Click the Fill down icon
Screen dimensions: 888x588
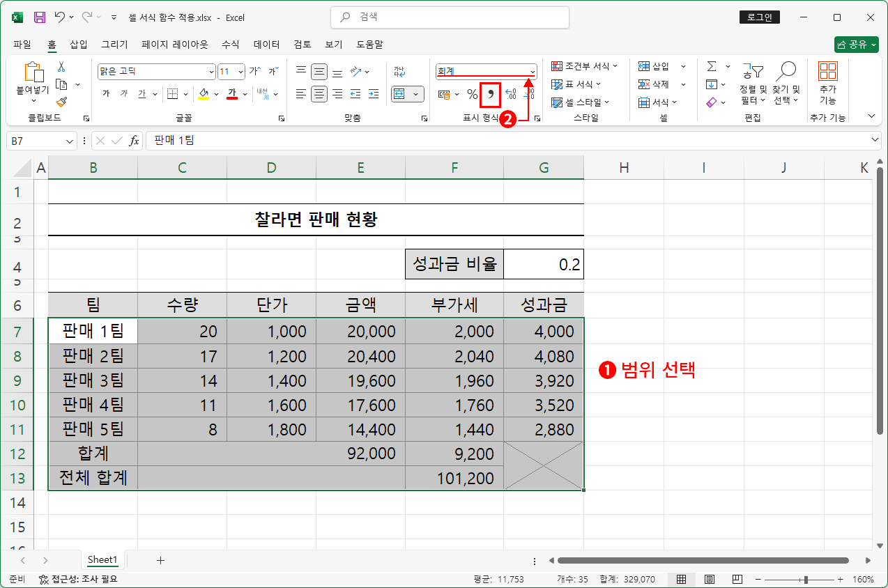point(712,84)
